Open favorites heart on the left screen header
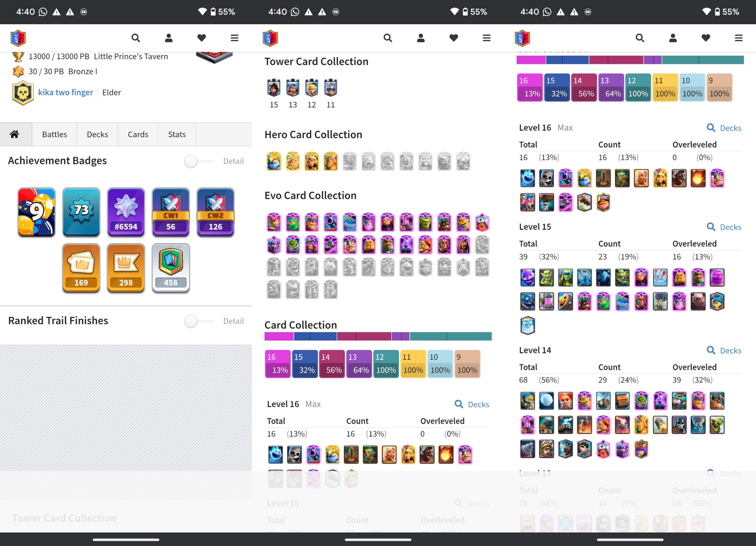The height and width of the screenshot is (546, 756). (201, 38)
